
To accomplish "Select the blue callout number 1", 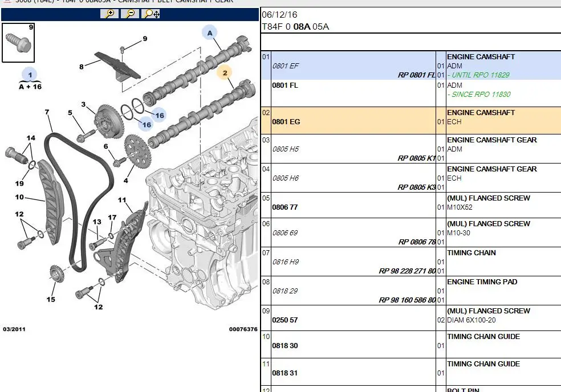I will point(30,75).
